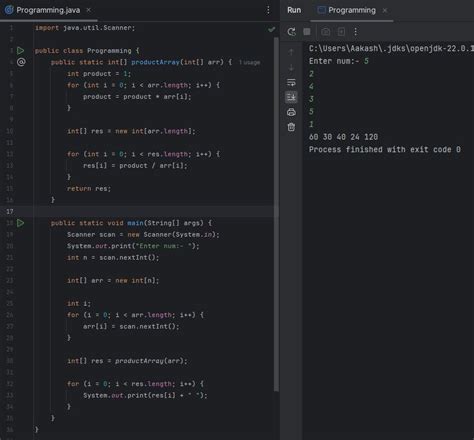Select the Programming.java editor tab
Viewport: 474px width, 440px height.
pyautogui.click(x=48, y=10)
